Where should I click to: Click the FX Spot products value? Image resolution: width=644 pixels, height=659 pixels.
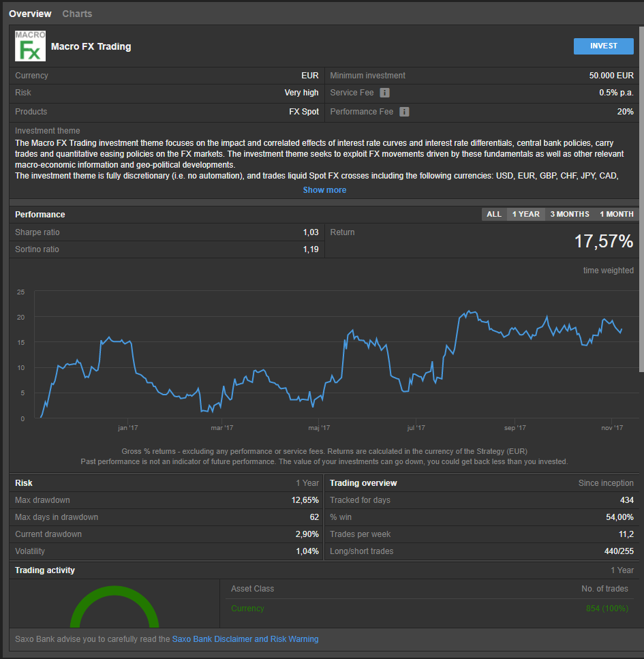(304, 112)
